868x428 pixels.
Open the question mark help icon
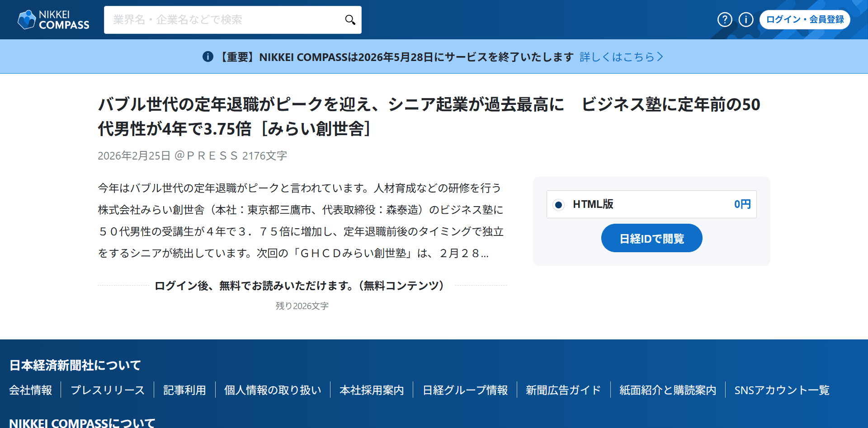coord(725,19)
